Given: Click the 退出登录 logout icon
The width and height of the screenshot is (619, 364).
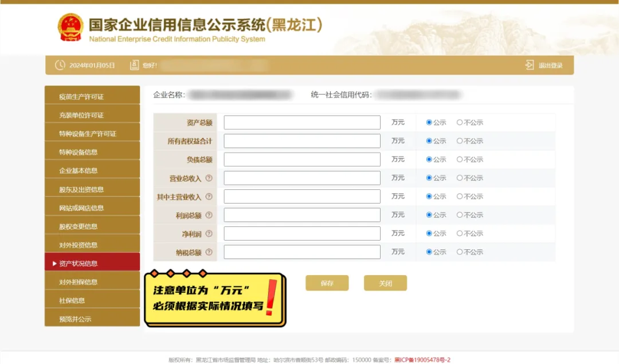Looking at the screenshot, I should click(x=530, y=65).
